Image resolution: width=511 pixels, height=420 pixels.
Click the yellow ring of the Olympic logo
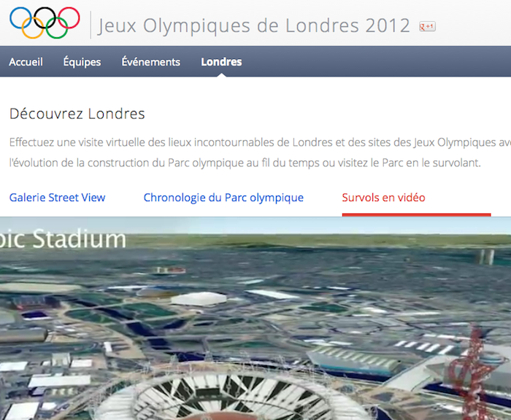tap(33, 28)
